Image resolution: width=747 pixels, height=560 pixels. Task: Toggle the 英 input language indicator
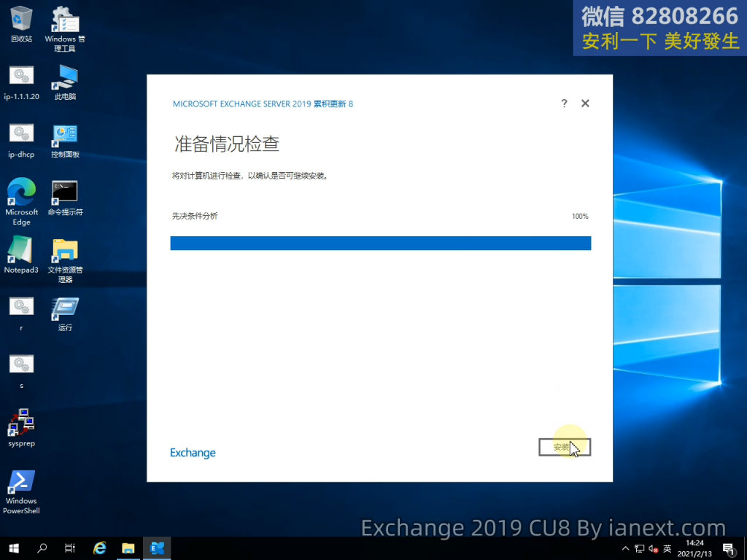point(667,548)
